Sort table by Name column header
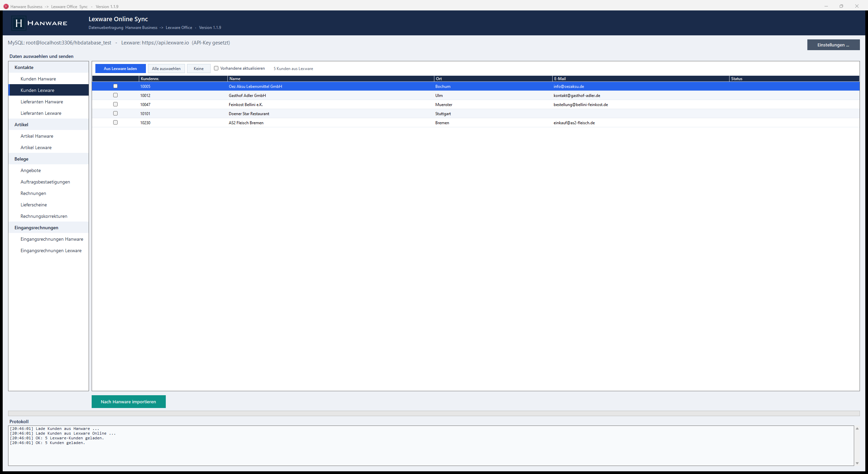Image resolution: width=868 pixels, height=474 pixels. pos(331,79)
